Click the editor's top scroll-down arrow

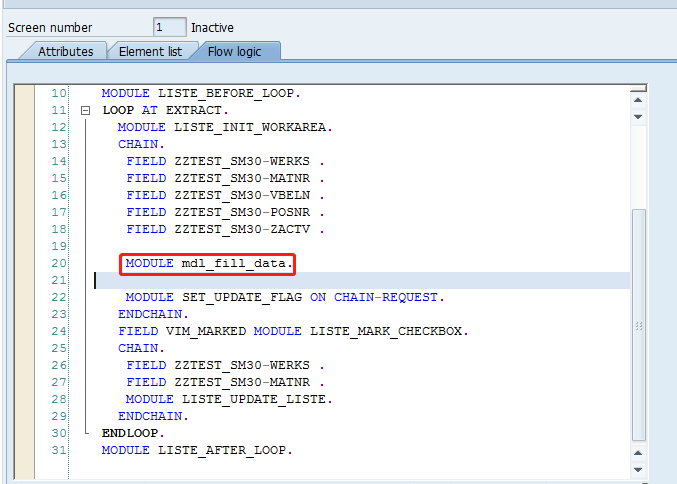[x=638, y=117]
